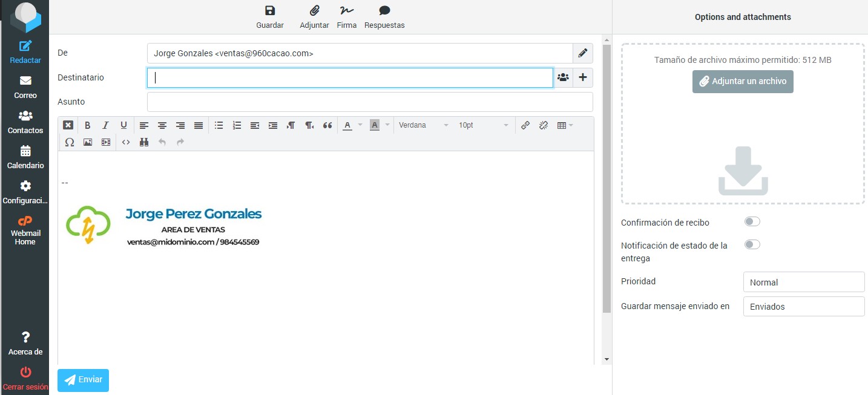
Task: Open Contactos in the sidebar
Action: (25, 122)
